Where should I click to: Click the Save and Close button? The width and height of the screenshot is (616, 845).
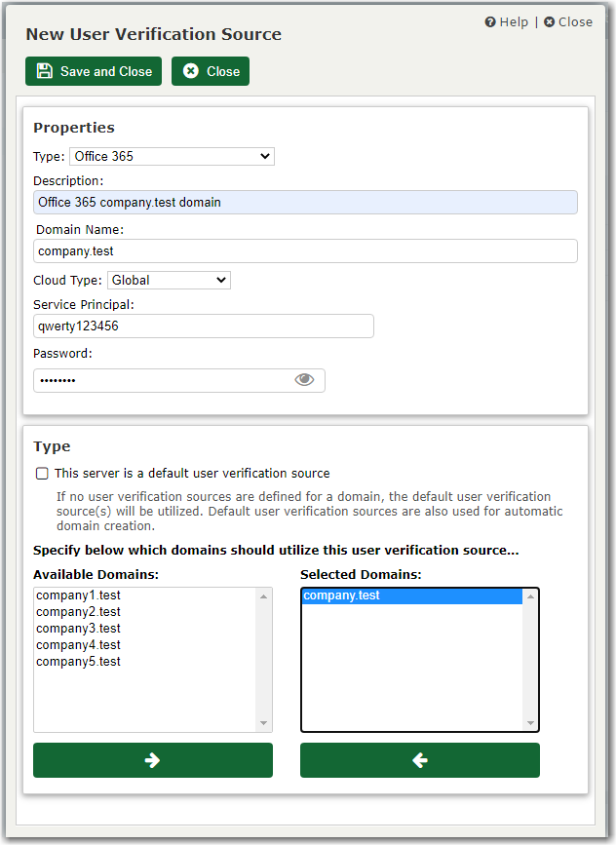94,71
